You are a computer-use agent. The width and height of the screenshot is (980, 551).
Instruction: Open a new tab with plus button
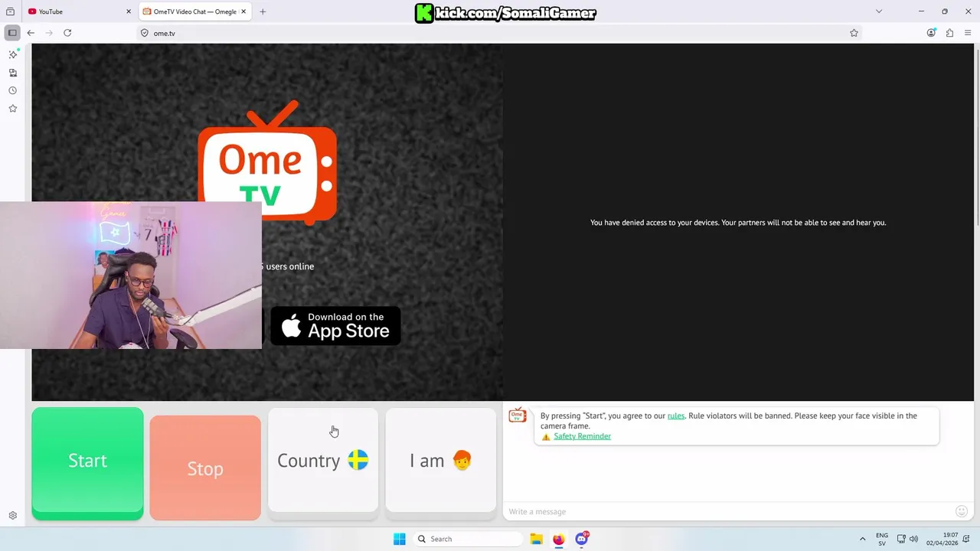pyautogui.click(x=263, y=11)
